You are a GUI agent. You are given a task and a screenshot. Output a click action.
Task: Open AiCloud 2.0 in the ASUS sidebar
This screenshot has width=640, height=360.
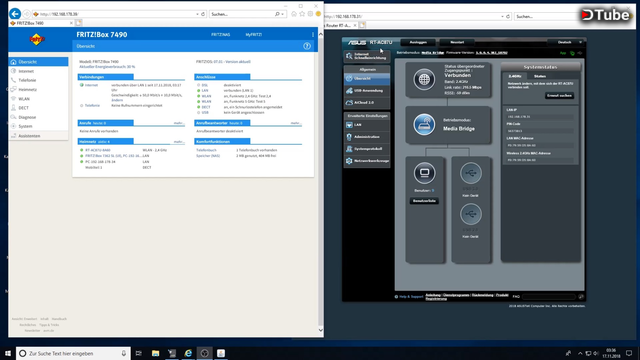point(367,102)
